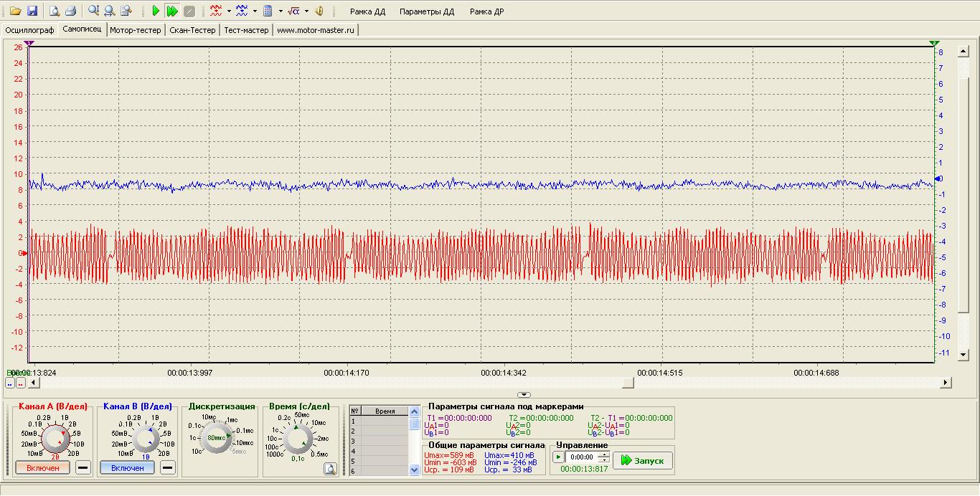Screen dimensions: 980x496
Task: Open print preview from the toolbar
Action: (x=55, y=11)
